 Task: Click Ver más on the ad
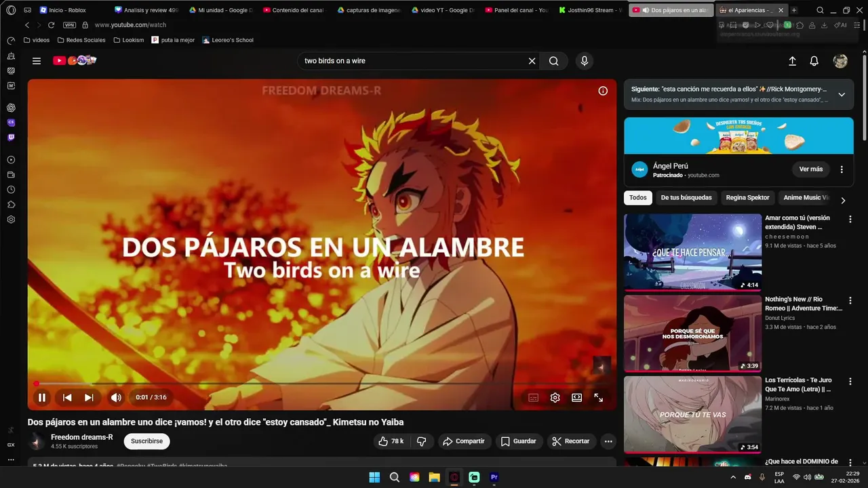coord(811,169)
